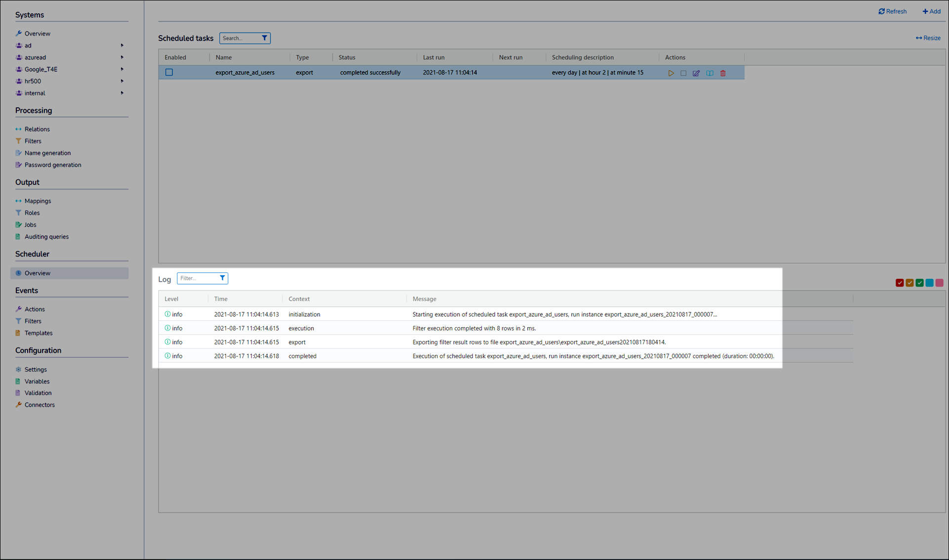This screenshot has height=560, width=949.
Task: Click the funnel icon in Log filter
Action: (222, 278)
